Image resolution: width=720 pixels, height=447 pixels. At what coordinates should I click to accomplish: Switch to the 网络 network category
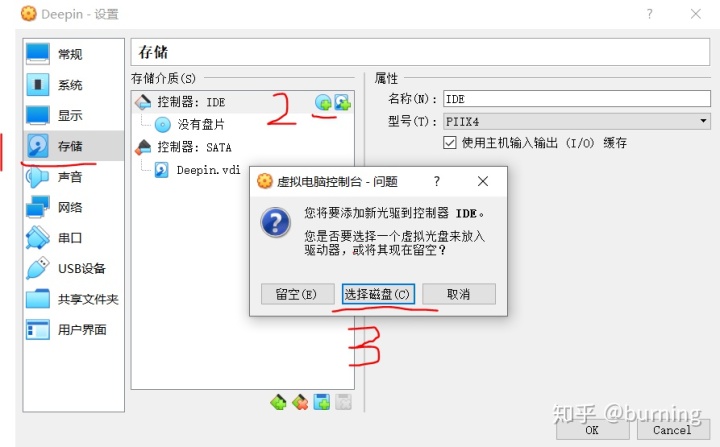coord(73,208)
